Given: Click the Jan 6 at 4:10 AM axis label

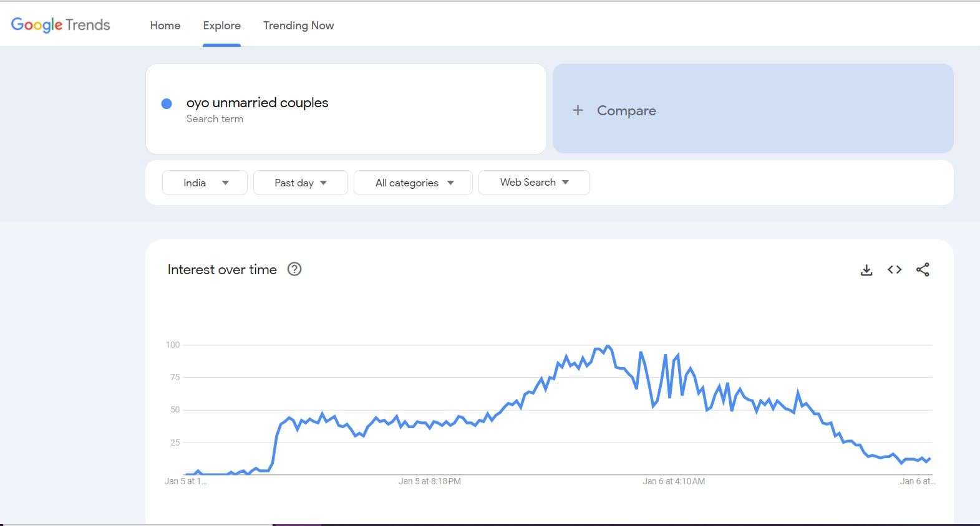Looking at the screenshot, I should click(674, 481).
